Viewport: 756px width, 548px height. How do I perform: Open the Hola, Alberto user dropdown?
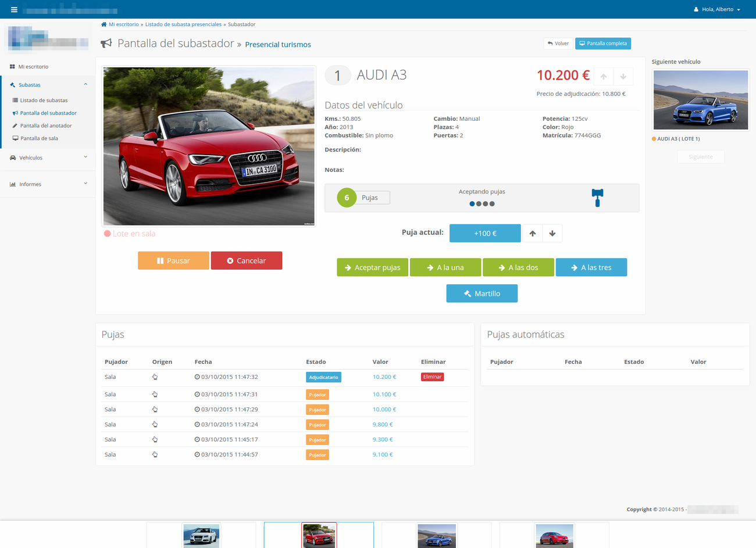tap(716, 9)
